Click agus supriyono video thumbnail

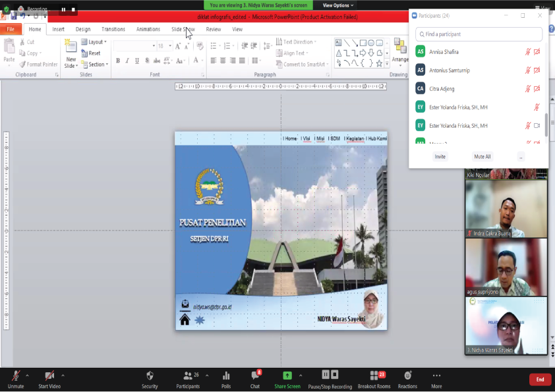pyautogui.click(x=506, y=267)
